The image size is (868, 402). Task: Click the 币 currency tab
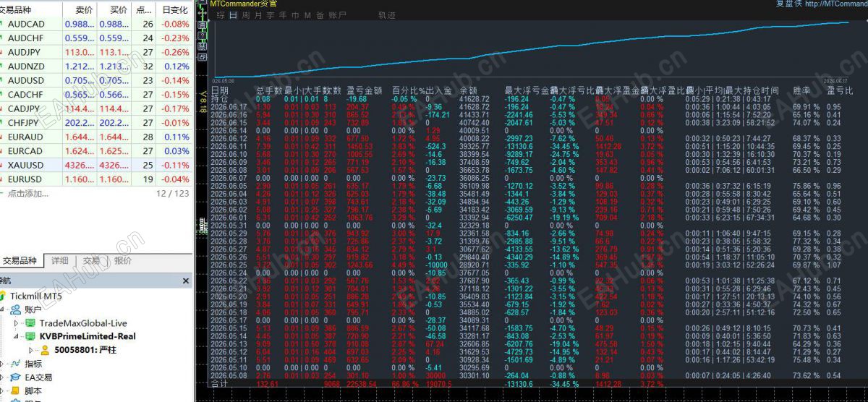point(295,14)
